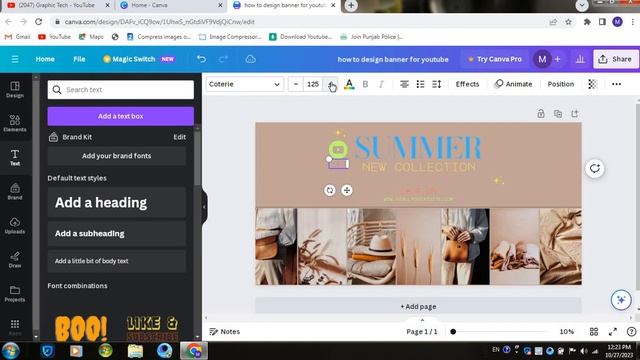Open the Notes panel
The height and width of the screenshot is (360, 640).
pos(224,332)
